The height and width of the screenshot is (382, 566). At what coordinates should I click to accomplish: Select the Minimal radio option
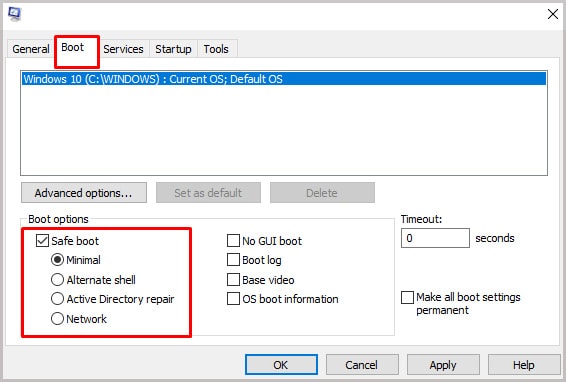tap(57, 260)
